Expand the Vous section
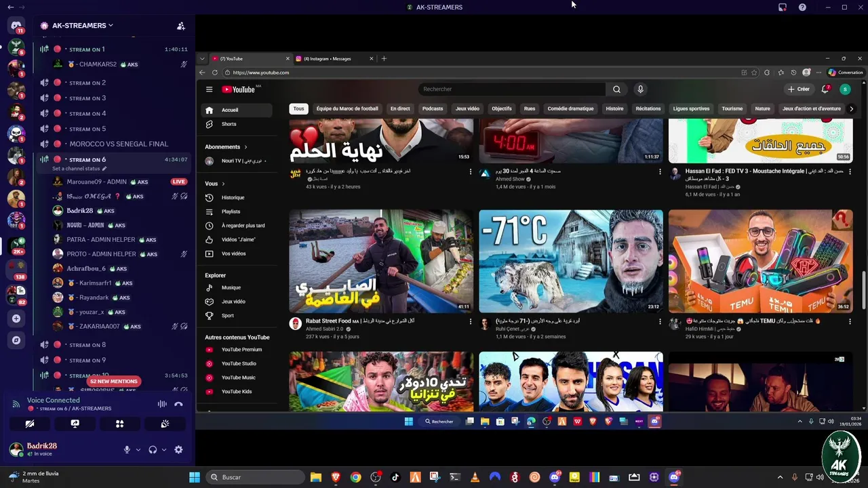Viewport: 868px width, 488px height. (215, 184)
